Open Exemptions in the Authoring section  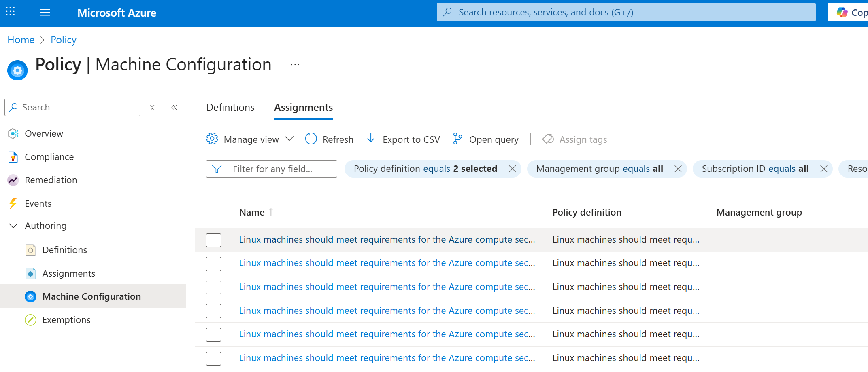tap(66, 320)
